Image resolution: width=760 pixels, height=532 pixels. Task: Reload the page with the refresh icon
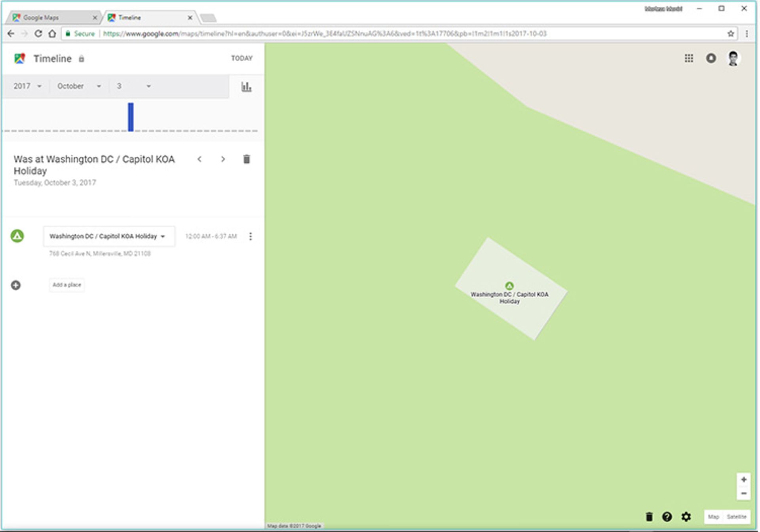coord(38,34)
